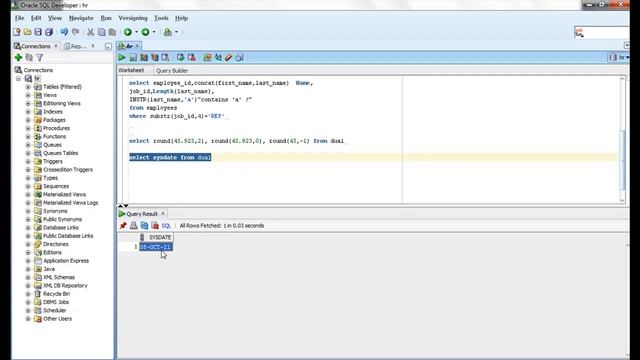Click the Delete row icon in Query Result

[155, 225]
